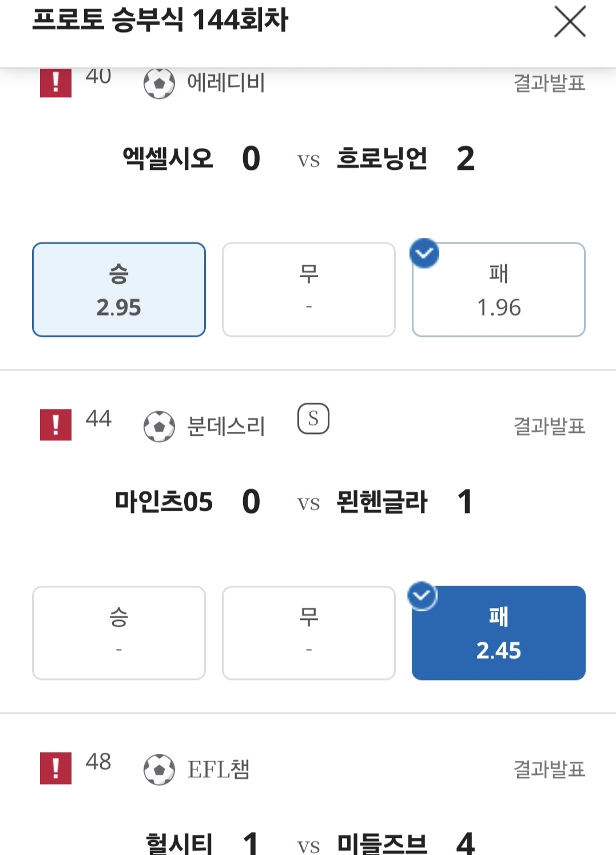Select 승 2.95 for 엑셀시오 match
This screenshot has height=855, width=616.
click(x=118, y=289)
